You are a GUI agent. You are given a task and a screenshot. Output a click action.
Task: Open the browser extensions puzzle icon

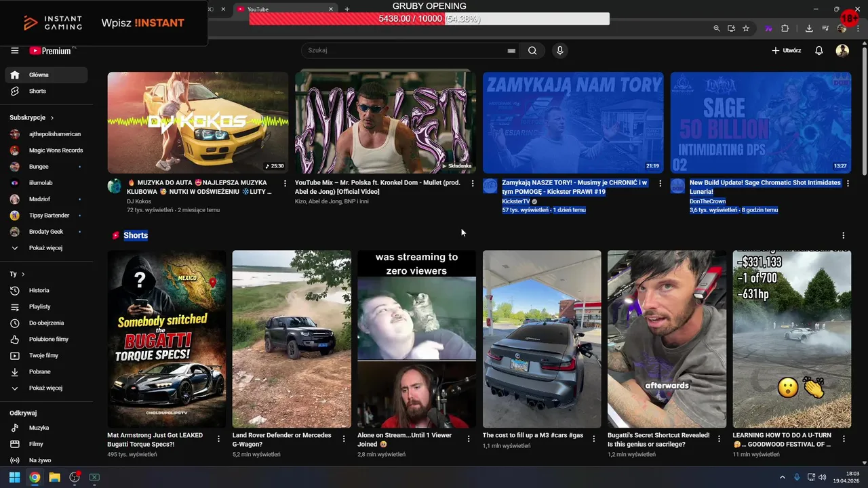pyautogui.click(x=785, y=28)
